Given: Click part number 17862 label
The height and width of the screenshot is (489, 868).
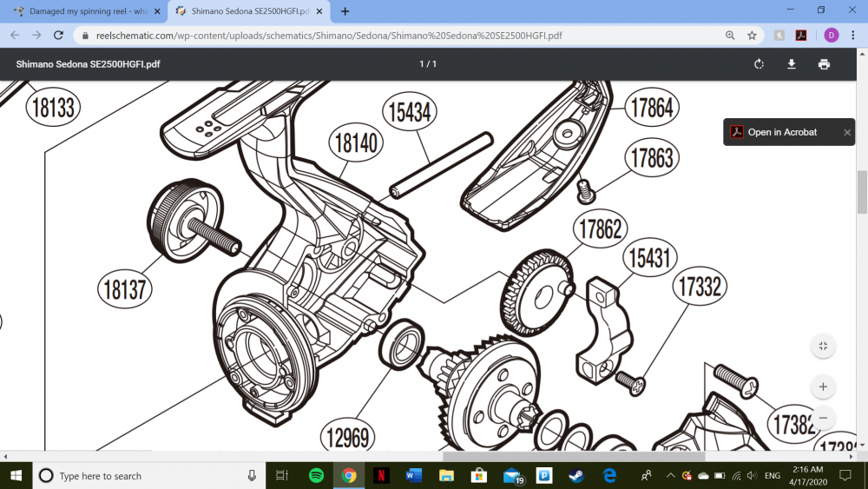Looking at the screenshot, I should coord(600,228).
